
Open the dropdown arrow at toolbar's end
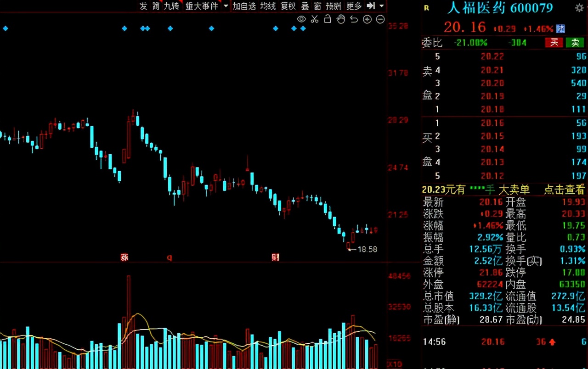click(x=381, y=6)
